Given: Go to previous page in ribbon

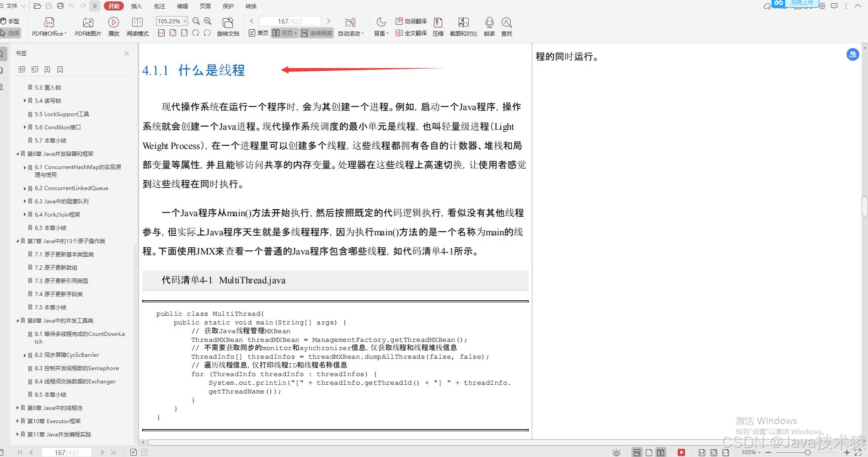Looking at the screenshot, I should click(x=252, y=21).
